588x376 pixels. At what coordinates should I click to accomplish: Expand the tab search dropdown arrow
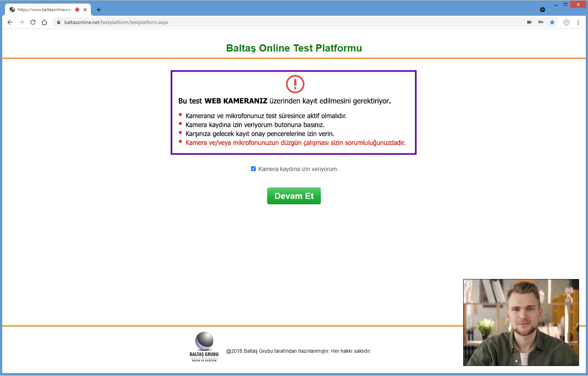point(543,10)
